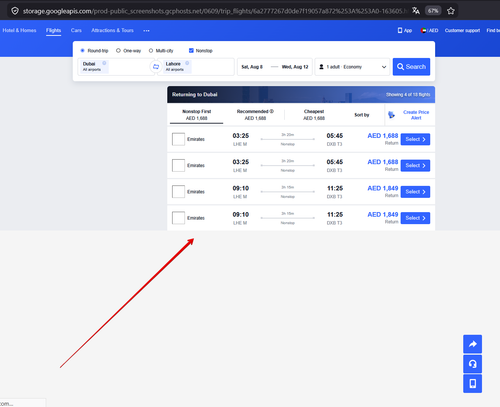This screenshot has height=407, width=500.
Task: Select the Round-trip radio option
Action: click(83, 51)
